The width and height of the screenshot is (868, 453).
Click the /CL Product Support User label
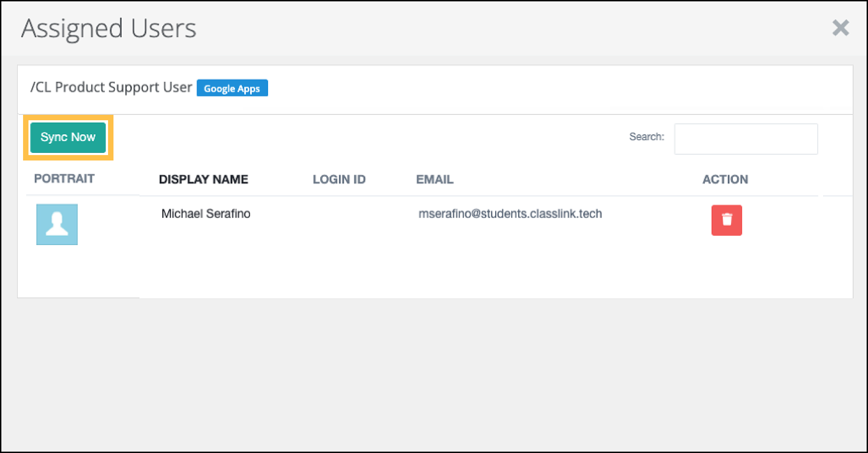tap(111, 87)
